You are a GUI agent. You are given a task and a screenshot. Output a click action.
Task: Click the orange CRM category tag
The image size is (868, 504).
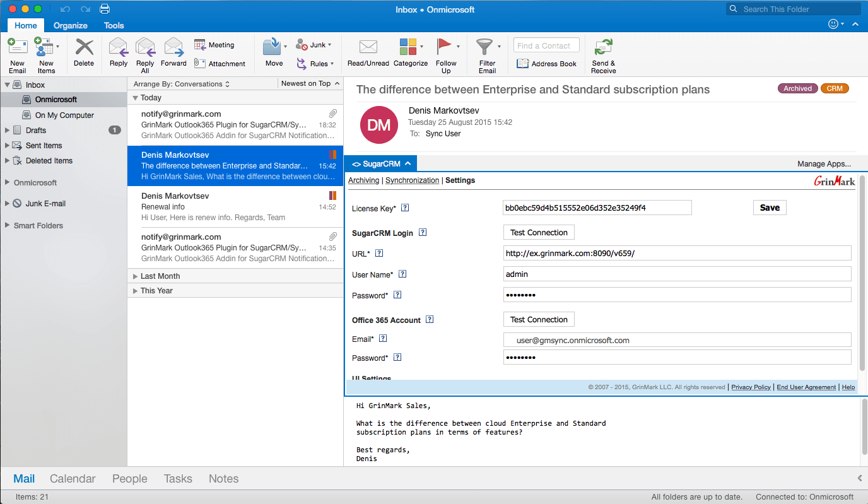835,89
